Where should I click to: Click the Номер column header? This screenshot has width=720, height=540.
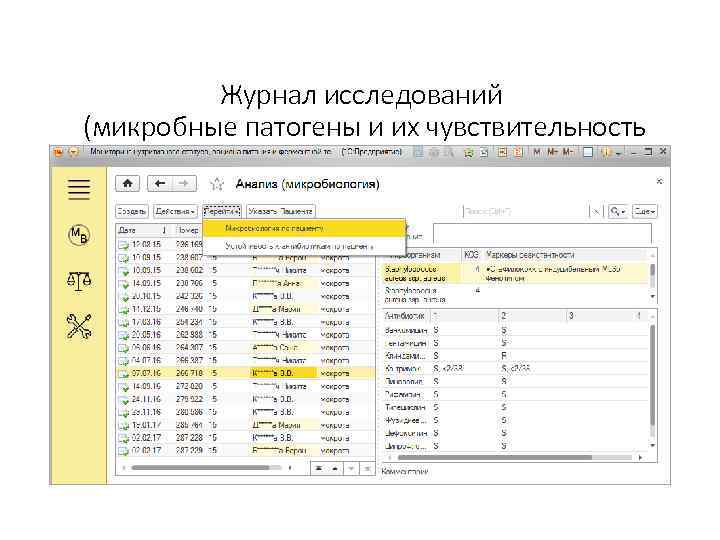tap(189, 230)
